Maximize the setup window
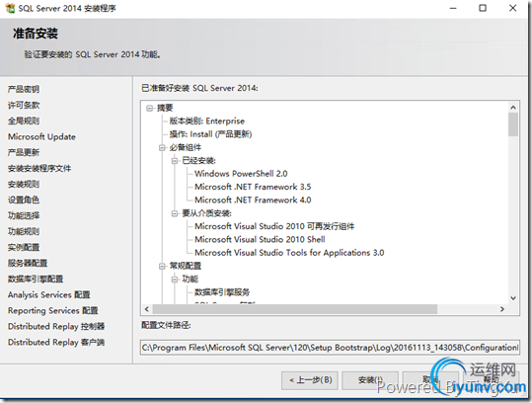 pyautogui.click(x=483, y=8)
